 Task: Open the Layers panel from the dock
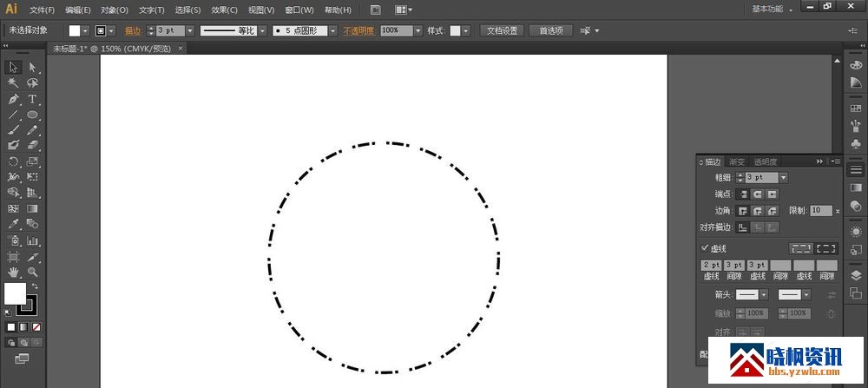(x=856, y=276)
